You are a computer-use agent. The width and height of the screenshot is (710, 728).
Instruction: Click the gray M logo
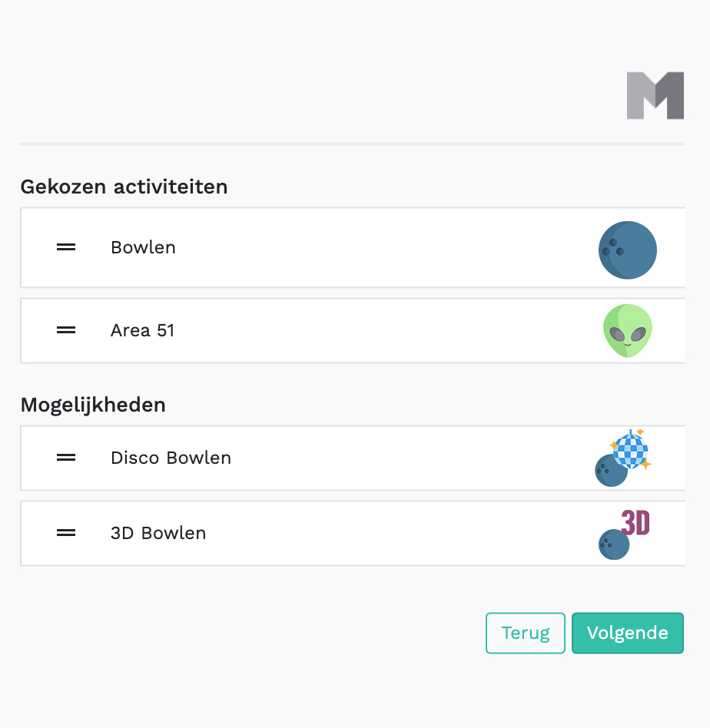pos(655,95)
